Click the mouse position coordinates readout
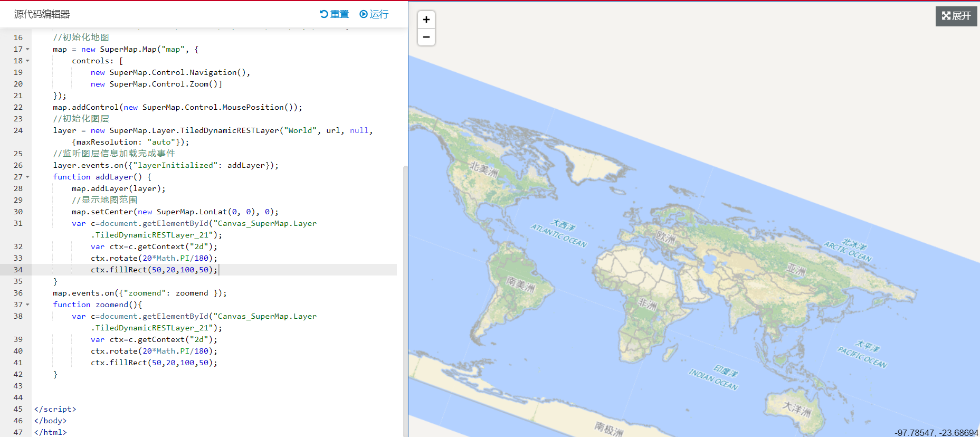 point(936,433)
